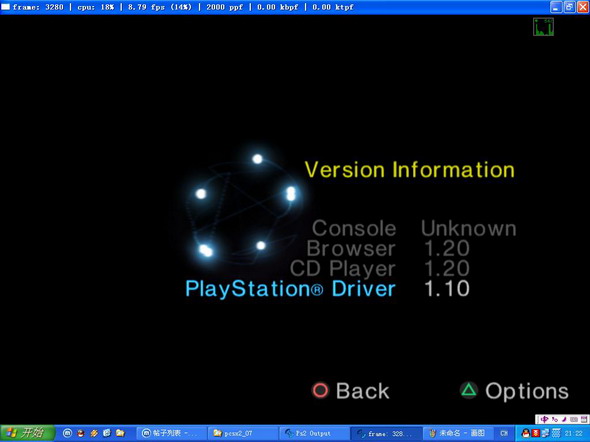Click the PlayStation Driver version 1.10 value
Viewport: 590px width, 442px height.
pos(447,289)
